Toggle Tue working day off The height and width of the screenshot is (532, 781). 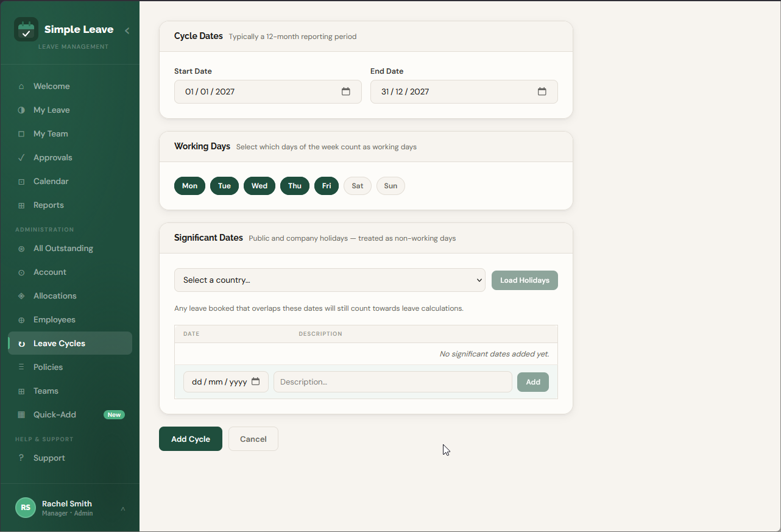coord(224,186)
